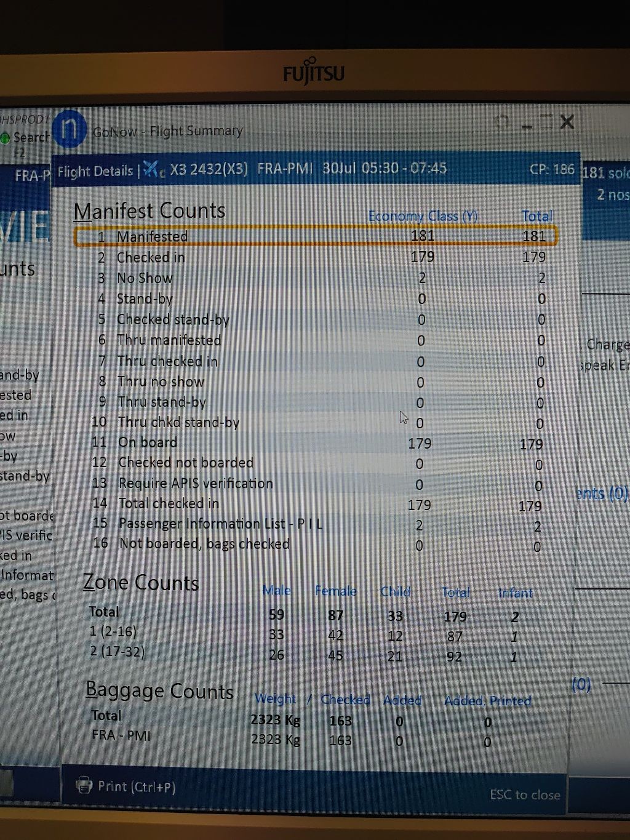Click the ESC to close label
Screen dimensions: 630x840
[525, 794]
